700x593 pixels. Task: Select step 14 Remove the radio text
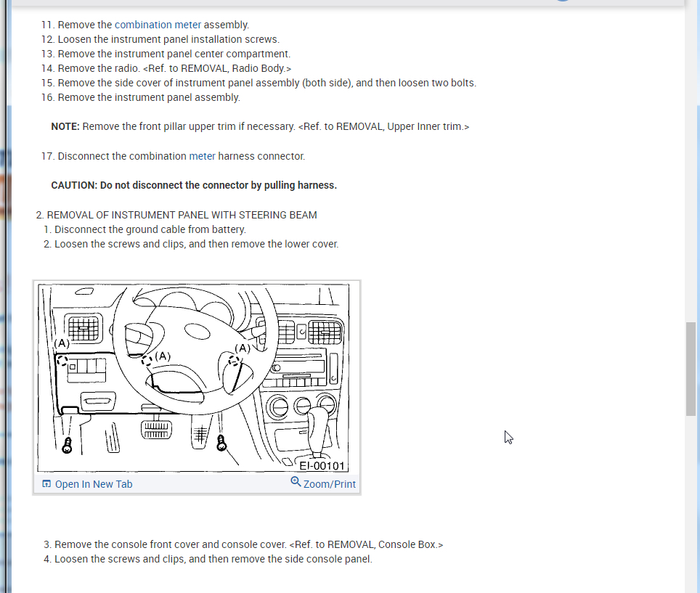166,68
